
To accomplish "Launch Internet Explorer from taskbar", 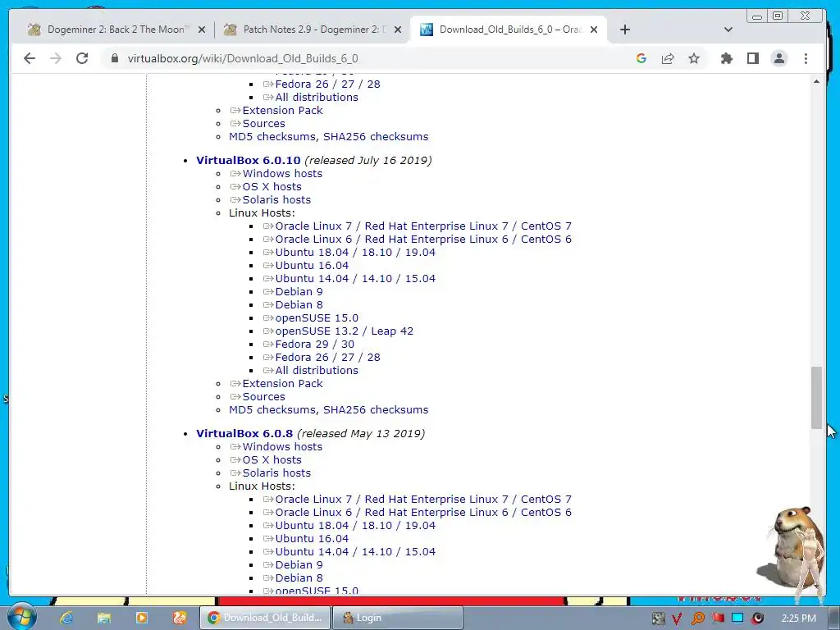I will pos(66,618).
